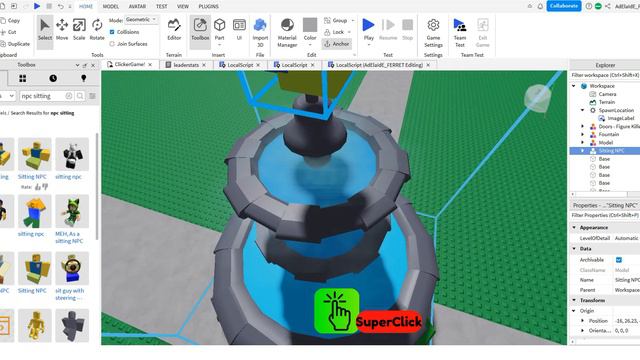The height and width of the screenshot is (360, 640).
Task: Open the Group dropdown arrow
Action: (x=353, y=20)
